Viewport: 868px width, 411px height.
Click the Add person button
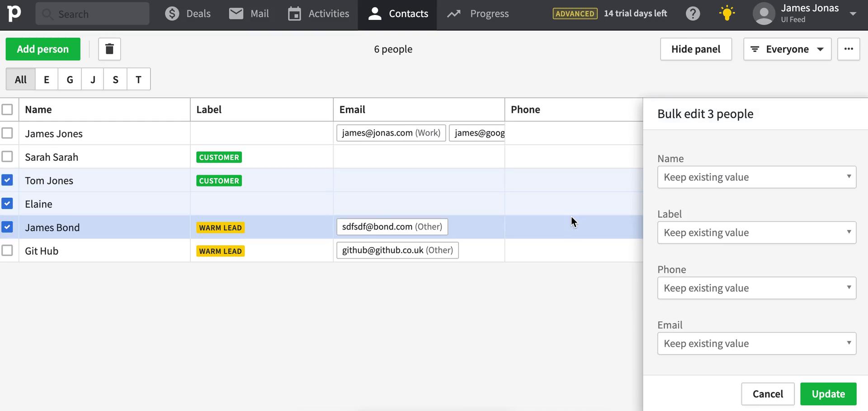tap(43, 49)
